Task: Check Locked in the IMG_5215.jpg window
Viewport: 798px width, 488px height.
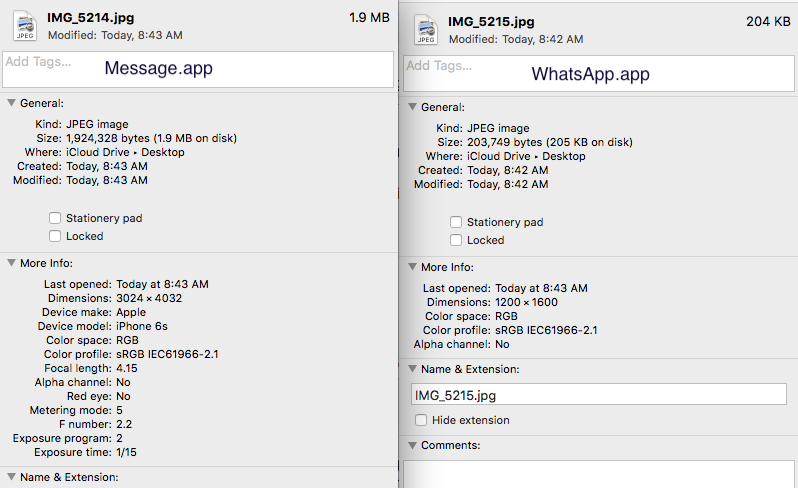Action: [x=456, y=240]
